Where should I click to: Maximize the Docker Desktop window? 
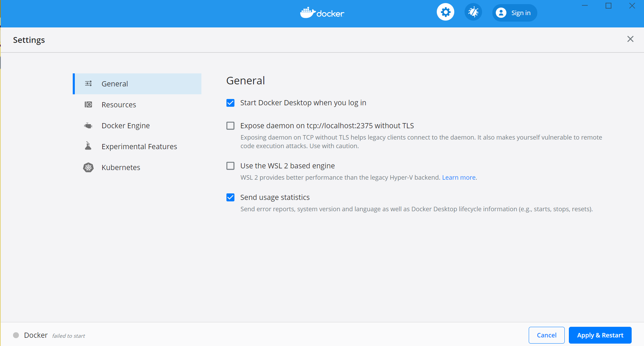point(609,5)
